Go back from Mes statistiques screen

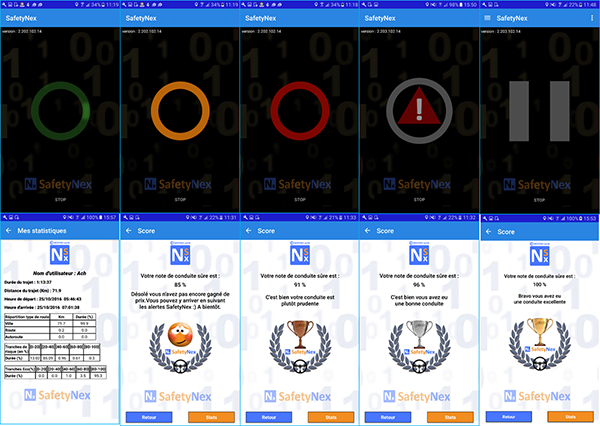coord(8,230)
